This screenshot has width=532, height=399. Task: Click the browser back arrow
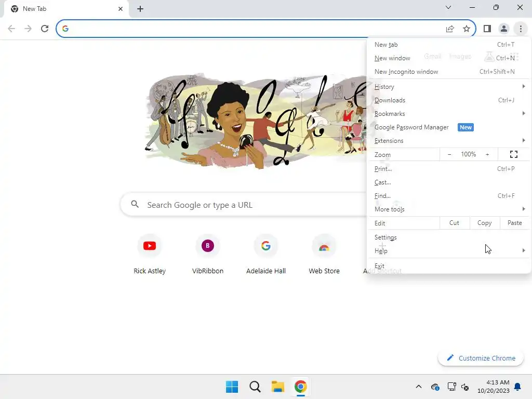tap(11, 29)
